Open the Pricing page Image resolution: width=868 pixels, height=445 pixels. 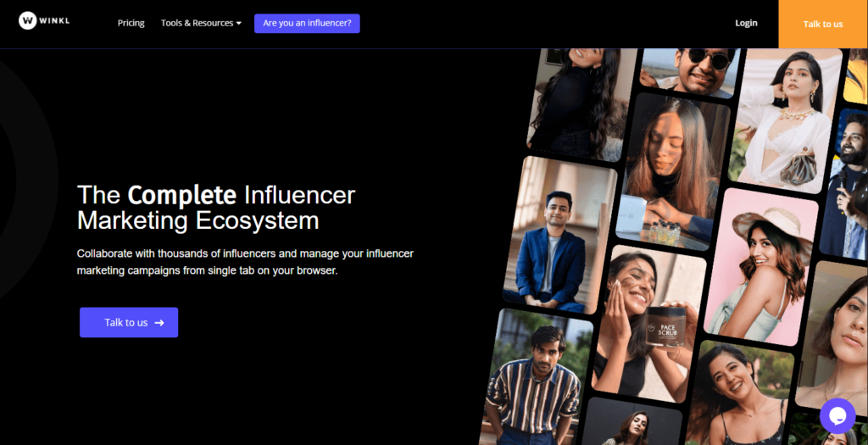(131, 23)
